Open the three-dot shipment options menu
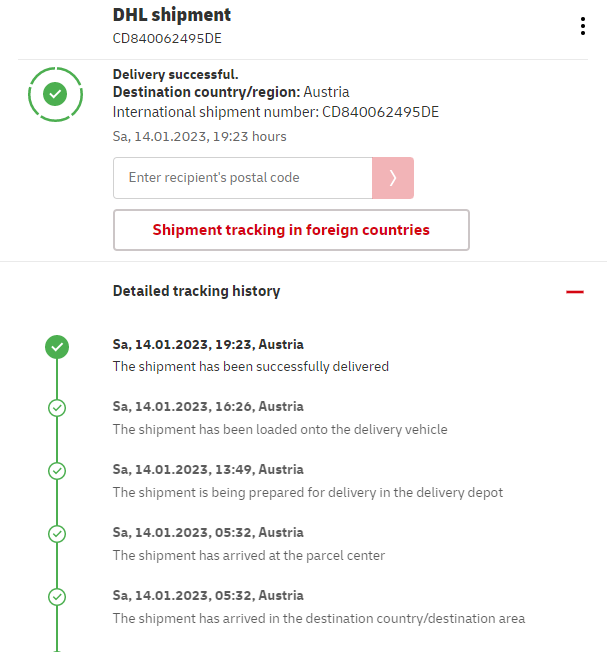The image size is (607, 652). pyautogui.click(x=582, y=26)
